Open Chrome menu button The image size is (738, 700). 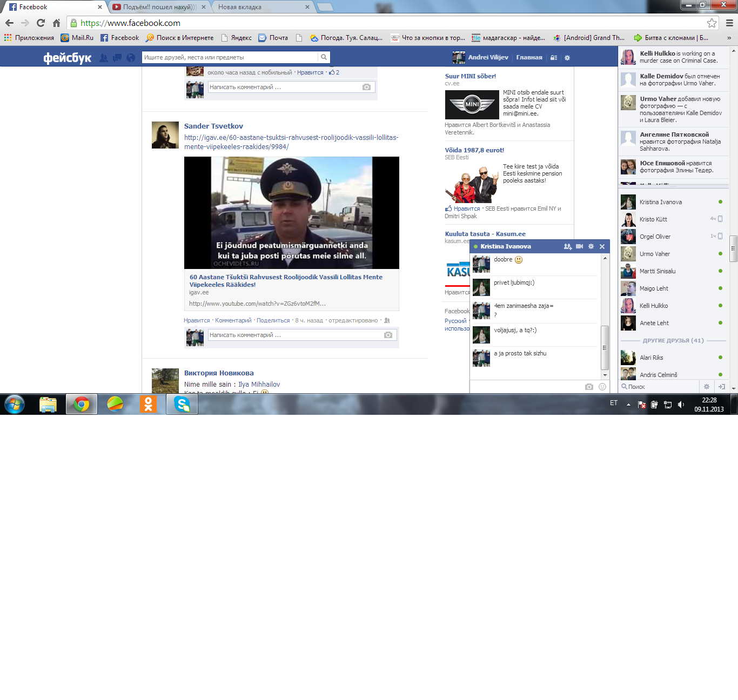[x=729, y=23]
